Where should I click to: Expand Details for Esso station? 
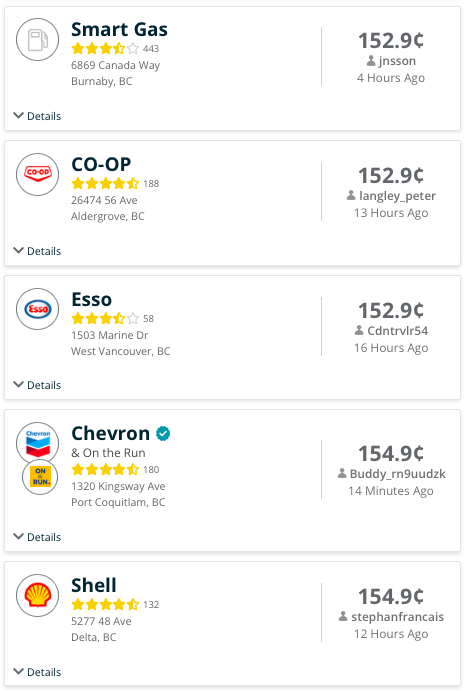(x=37, y=385)
